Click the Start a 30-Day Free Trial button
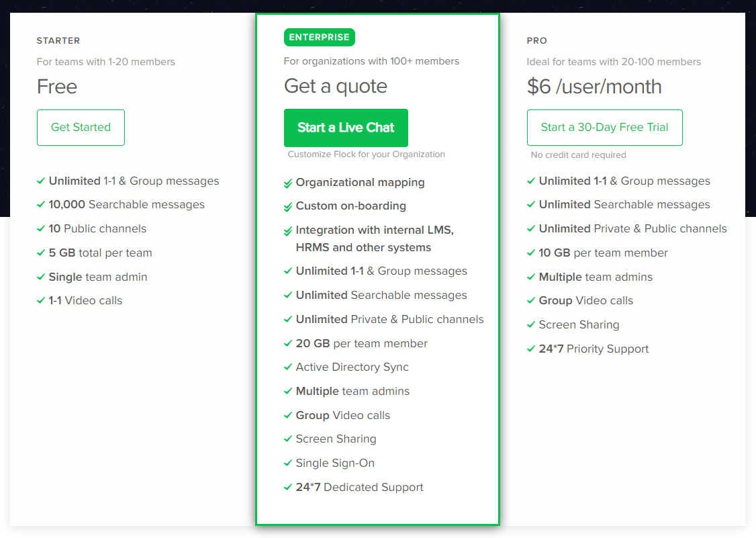The width and height of the screenshot is (756, 538). tap(604, 128)
